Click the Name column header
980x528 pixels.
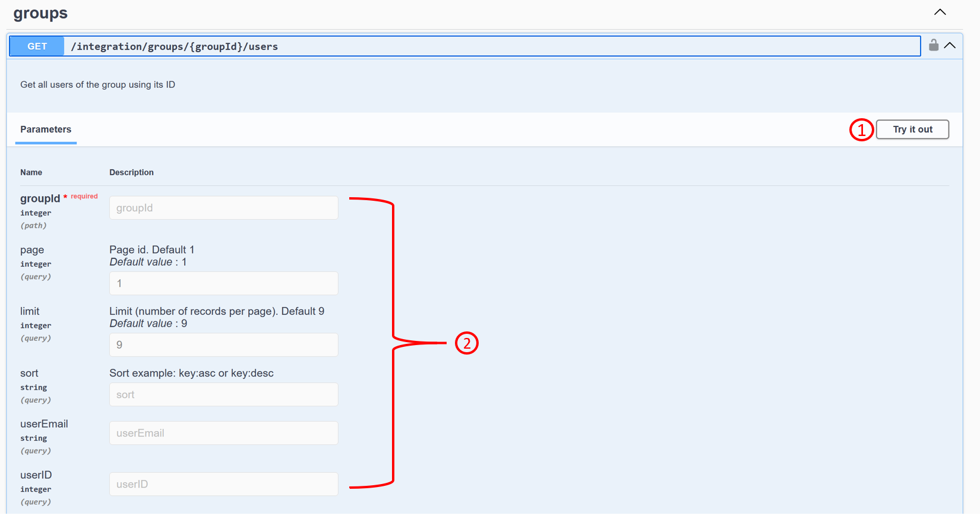31,173
